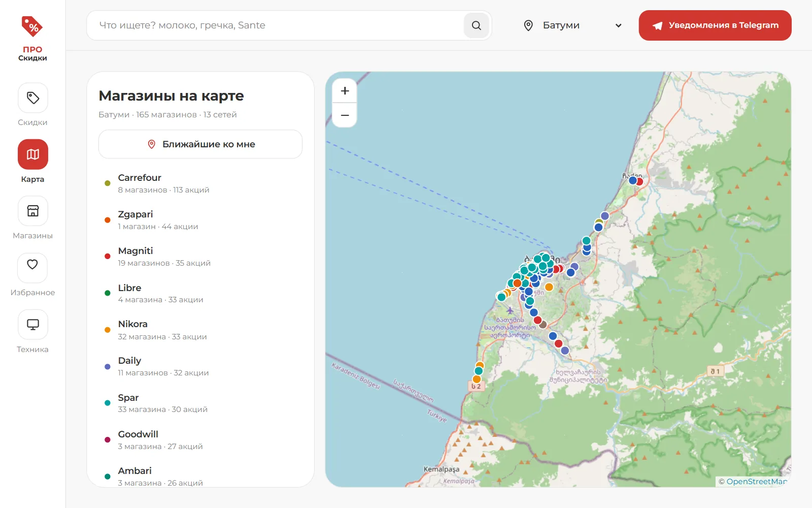Select Zgapari chain row
Image resolution: width=812 pixels, height=508 pixels.
[201, 220]
